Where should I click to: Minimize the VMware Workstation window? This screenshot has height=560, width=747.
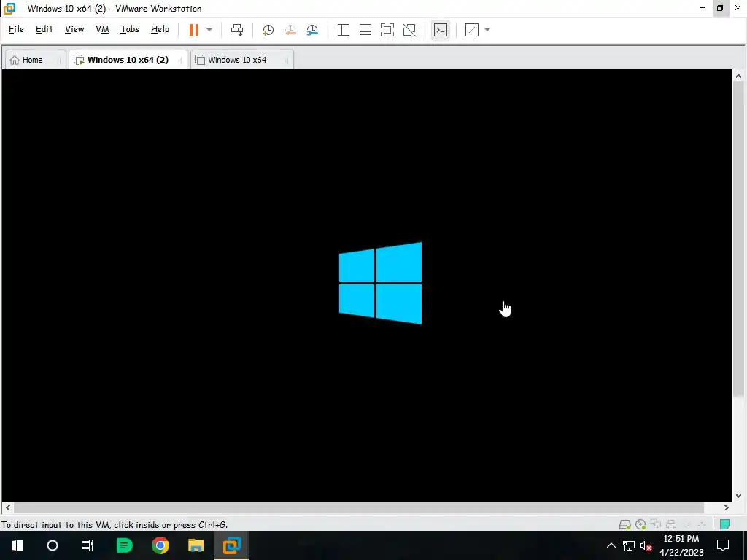[x=703, y=8]
